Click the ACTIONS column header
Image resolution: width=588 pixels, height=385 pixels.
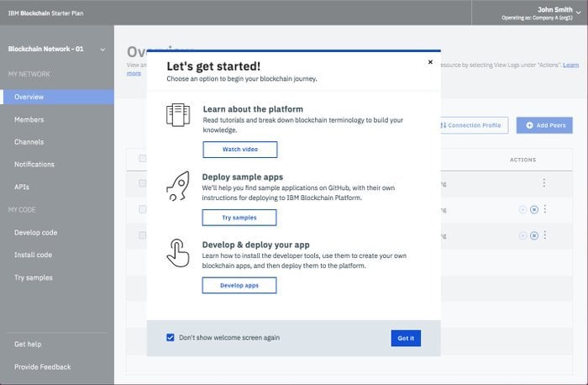pos(522,160)
